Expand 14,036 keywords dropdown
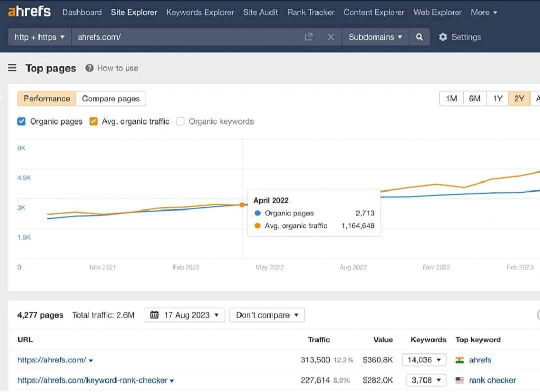Screen dimensions: 540x392 point(424,360)
